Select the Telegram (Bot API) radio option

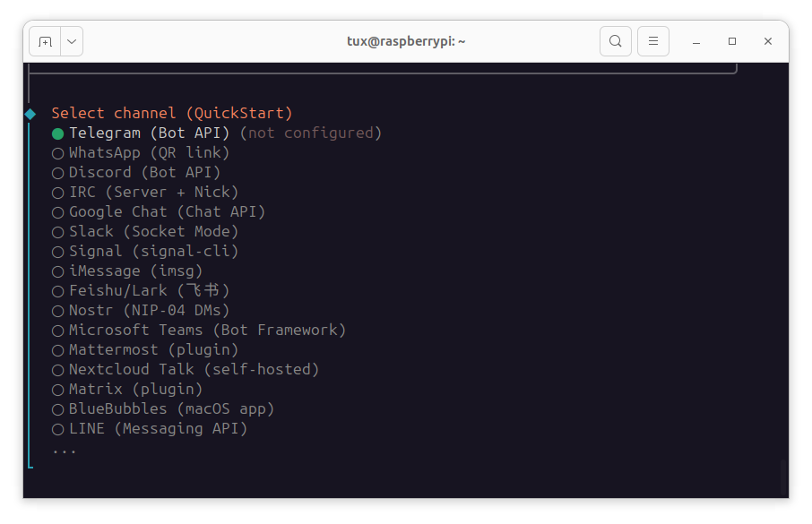[x=58, y=133]
